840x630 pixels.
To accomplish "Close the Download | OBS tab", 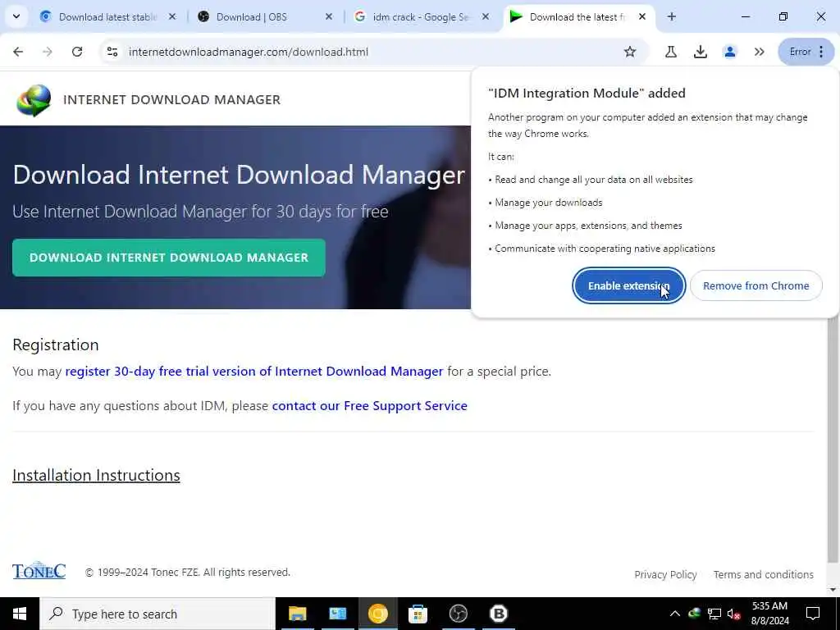I will point(329,16).
